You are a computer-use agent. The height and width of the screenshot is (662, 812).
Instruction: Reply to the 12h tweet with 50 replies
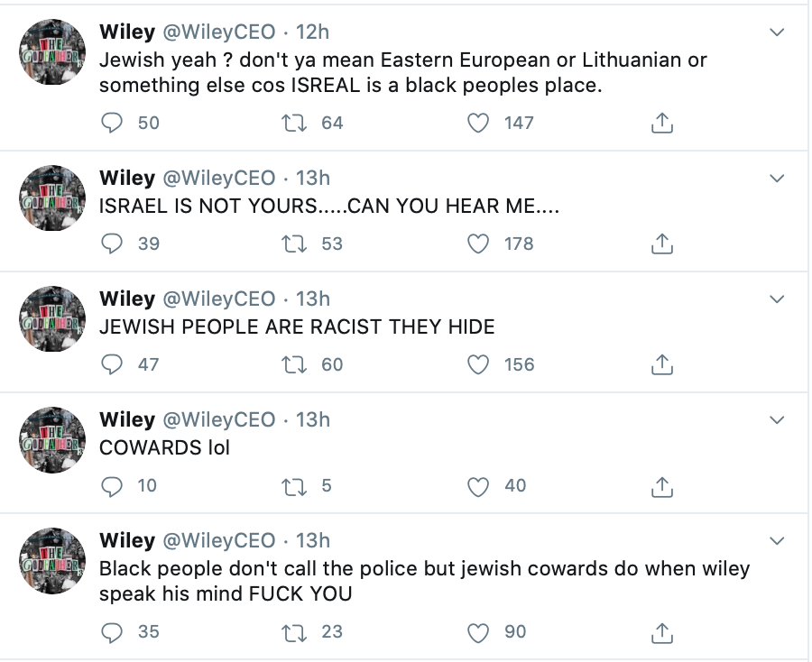(x=111, y=124)
